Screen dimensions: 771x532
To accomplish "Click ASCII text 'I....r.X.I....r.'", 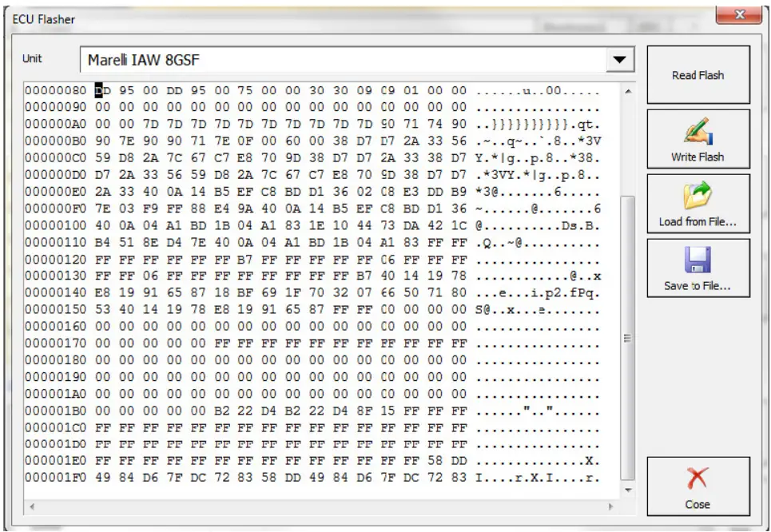I will click(538, 478).
